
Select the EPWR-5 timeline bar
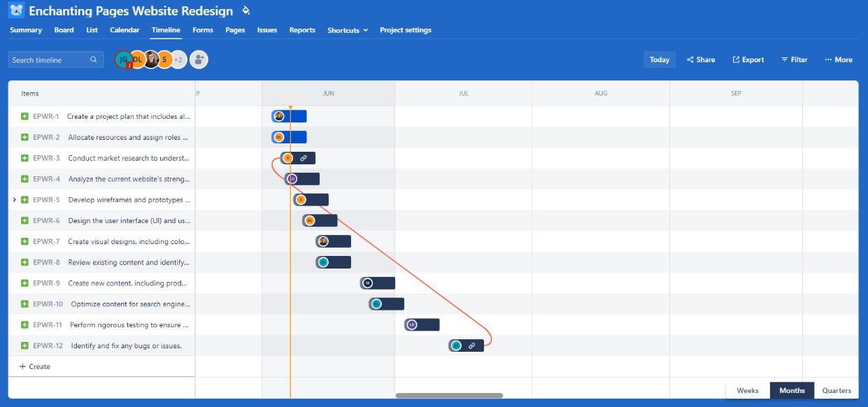point(311,200)
